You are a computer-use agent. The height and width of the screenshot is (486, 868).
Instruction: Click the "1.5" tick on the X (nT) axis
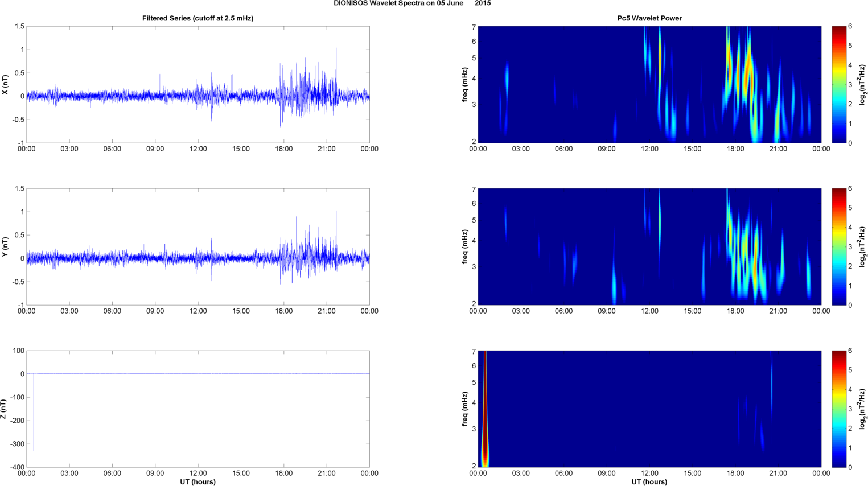(20, 26)
